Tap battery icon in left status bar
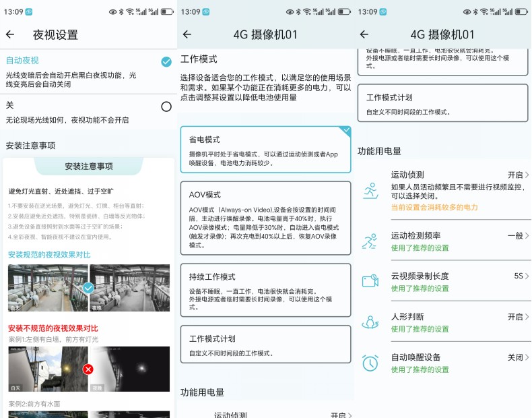532x418 pixels. (x=167, y=12)
